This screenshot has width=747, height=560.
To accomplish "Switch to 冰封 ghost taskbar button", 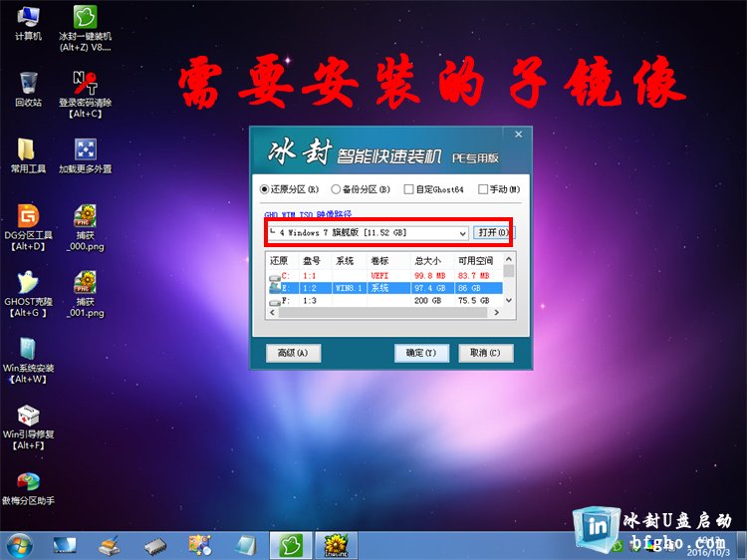I will pyautogui.click(x=291, y=546).
